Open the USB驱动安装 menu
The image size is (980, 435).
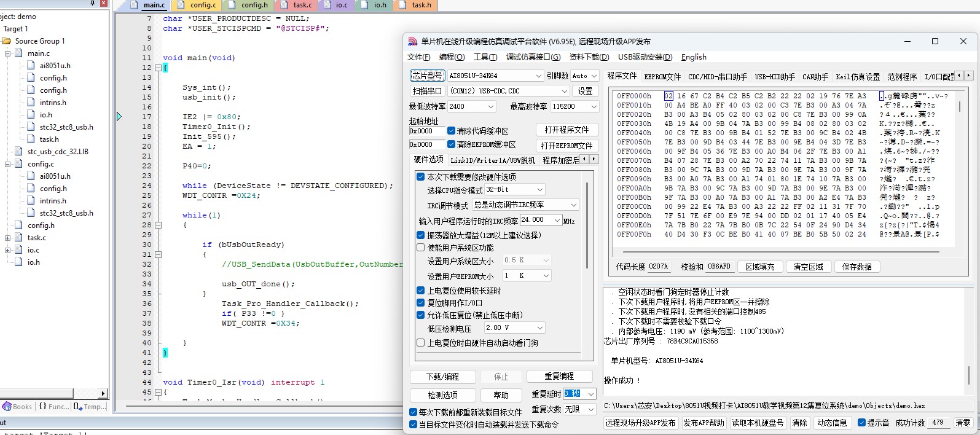click(645, 57)
